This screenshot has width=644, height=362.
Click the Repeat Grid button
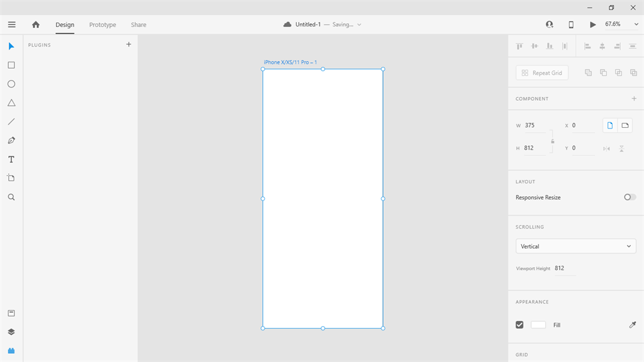tap(542, 73)
